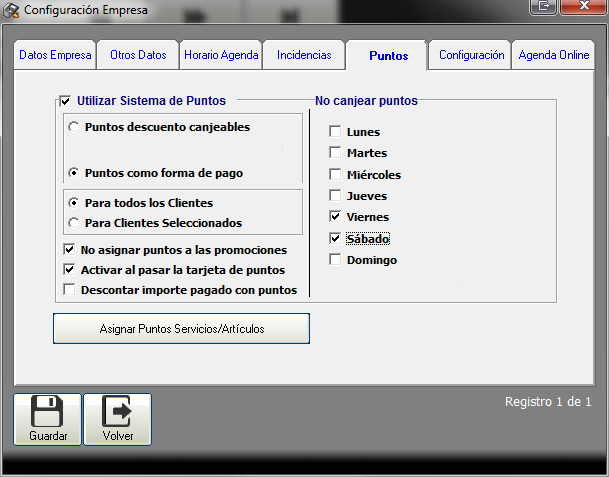Uncheck Utilizar Sistema de Puntos
This screenshot has width=609, height=477.
[x=66, y=101]
